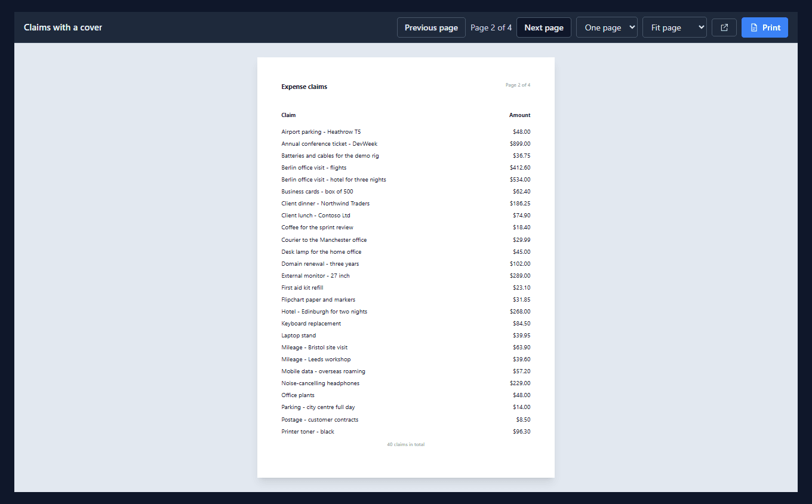Select Airport parking - Heathrow T5 row
Image resolution: width=812 pixels, height=504 pixels.
[406, 132]
